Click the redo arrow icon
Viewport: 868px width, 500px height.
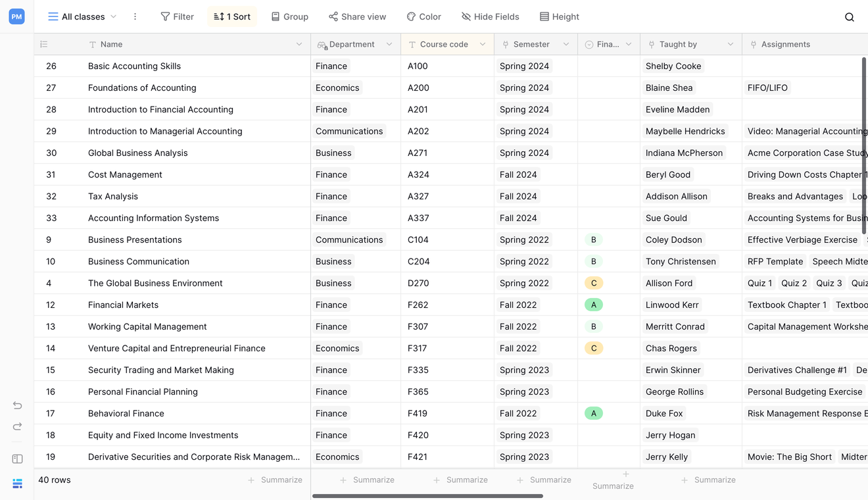[17, 427]
